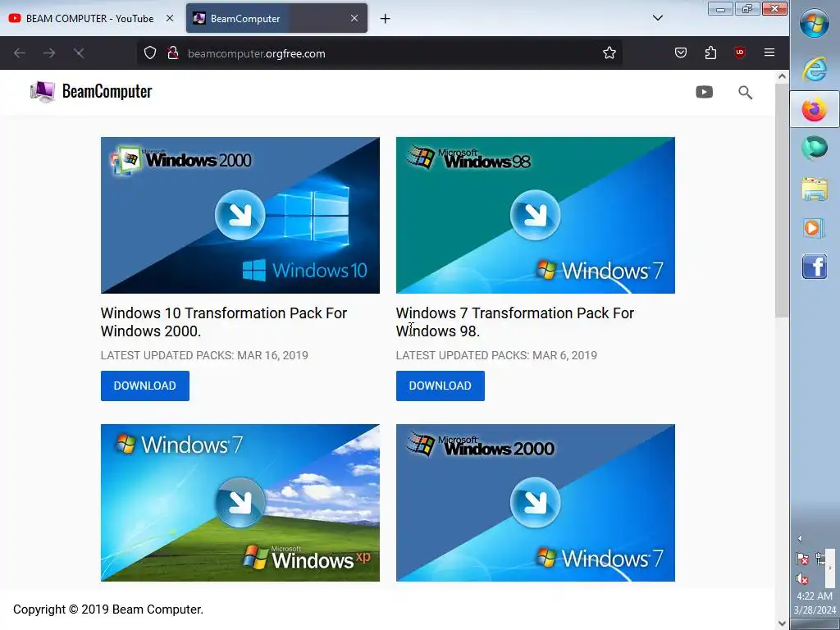The height and width of the screenshot is (630, 840).
Task: Open a new tab with plus button
Action: [385, 19]
